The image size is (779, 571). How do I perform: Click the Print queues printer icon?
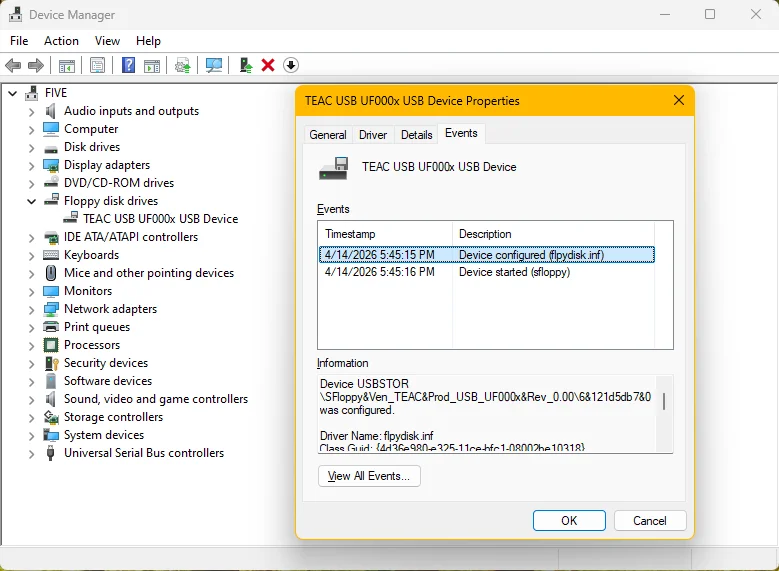coord(51,327)
